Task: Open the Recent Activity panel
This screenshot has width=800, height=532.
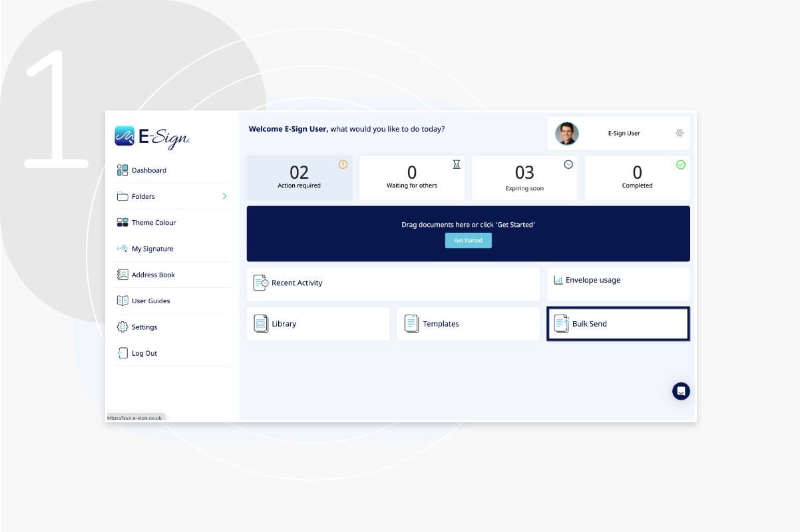Action: tap(393, 284)
